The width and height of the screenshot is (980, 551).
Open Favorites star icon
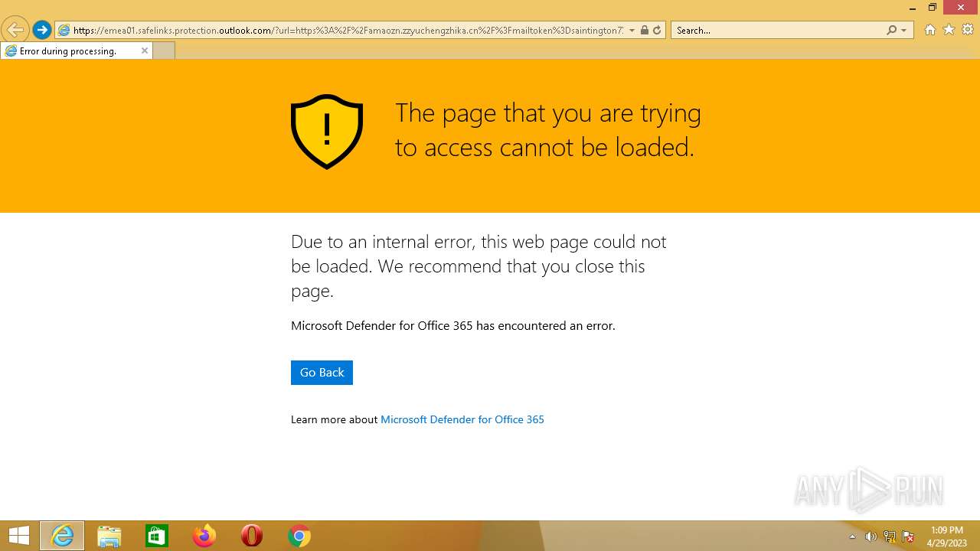coord(949,30)
